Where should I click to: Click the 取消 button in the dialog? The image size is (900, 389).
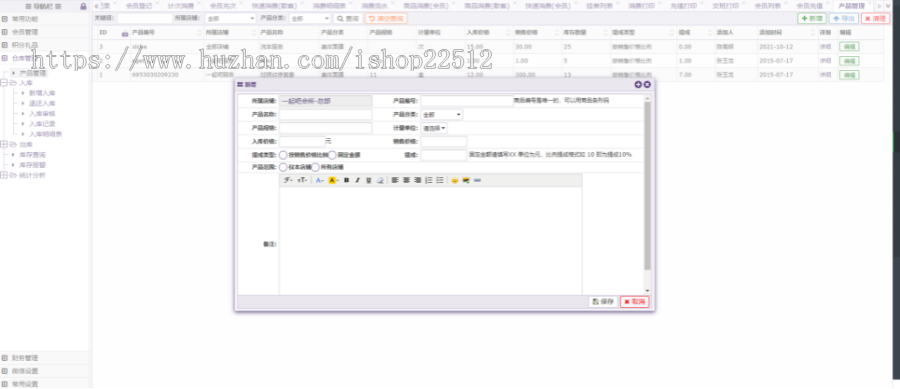635,302
